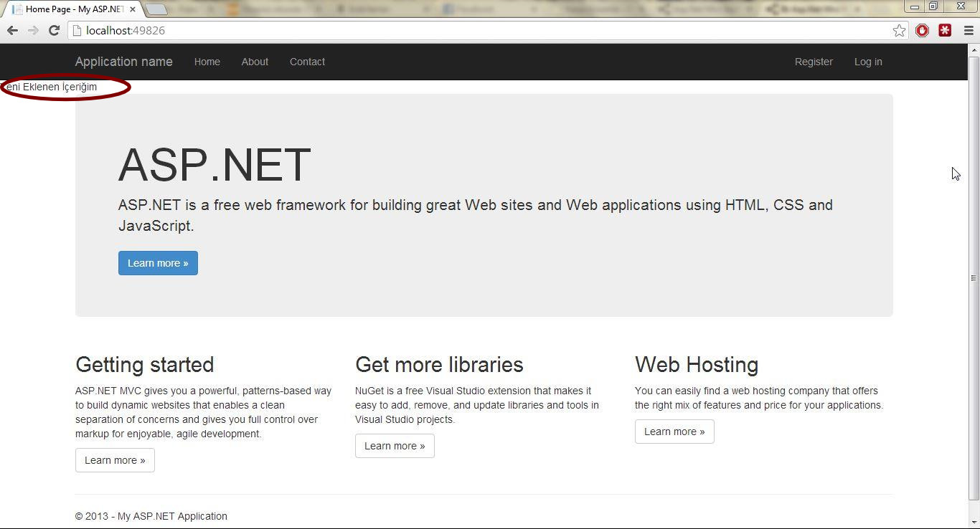Open a new browser tab
Image resolution: width=980 pixels, height=529 pixels.
point(156,9)
